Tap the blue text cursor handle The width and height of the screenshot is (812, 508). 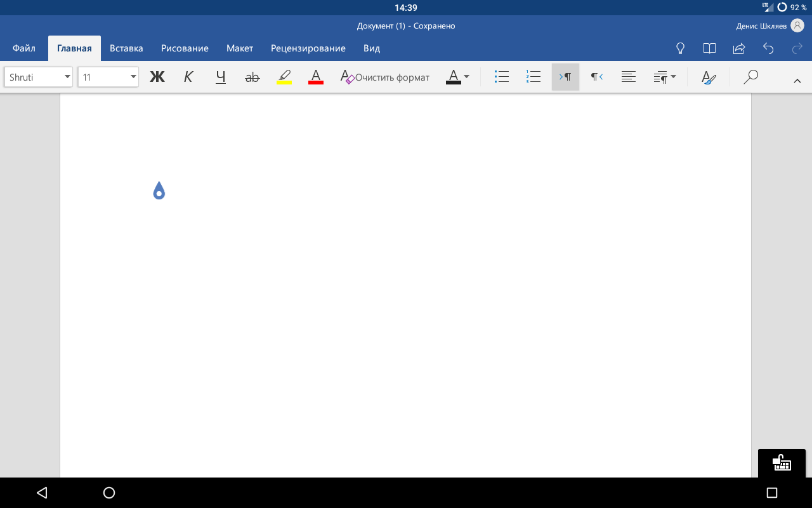coord(159,190)
